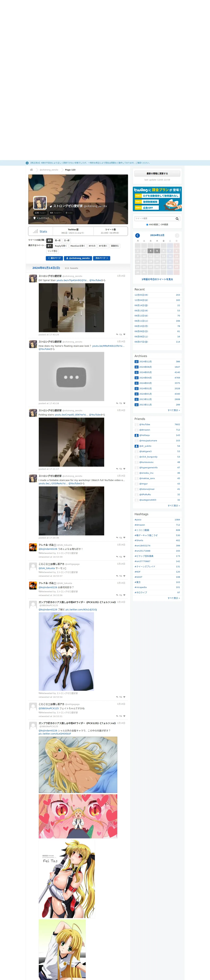Open the #KOF hashtag
The width and height of the screenshot is (210, 980).
(138, 572)
